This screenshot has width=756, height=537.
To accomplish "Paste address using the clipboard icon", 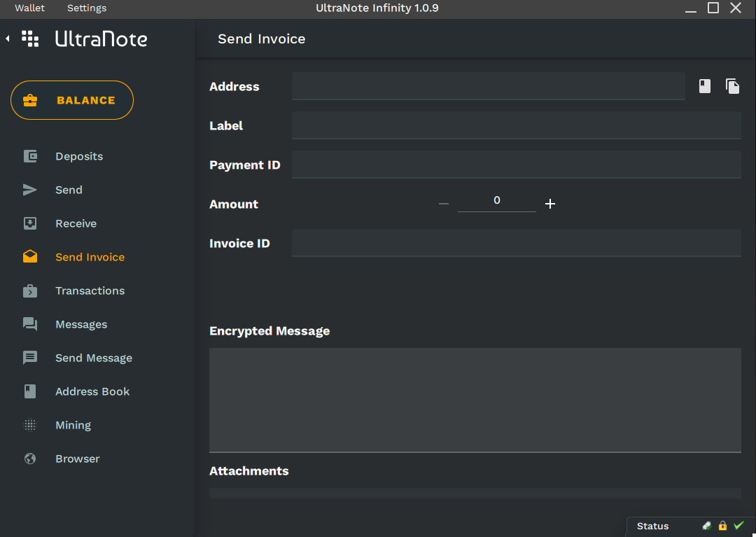I will pyautogui.click(x=732, y=86).
